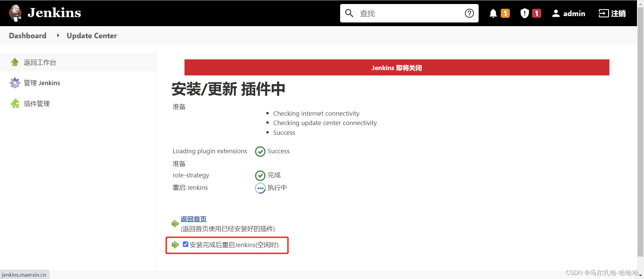This screenshot has width=644, height=279.
Task: Click the admin user icon
Action: pyautogui.click(x=556, y=13)
